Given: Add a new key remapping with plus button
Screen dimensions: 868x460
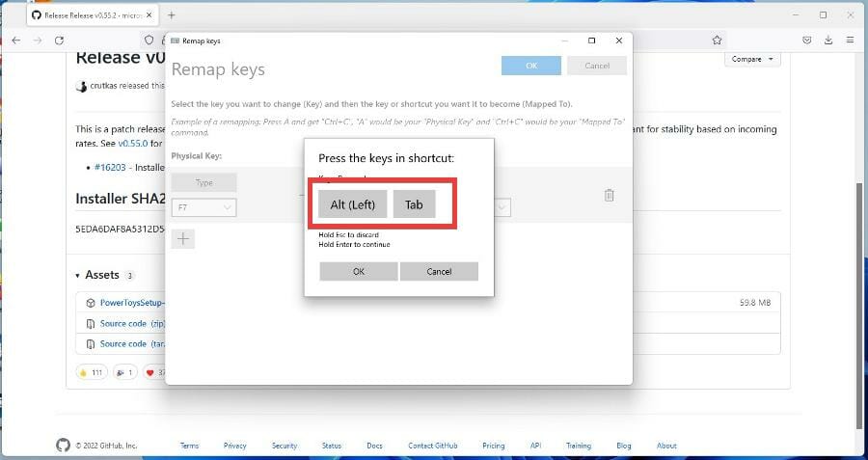Looking at the screenshot, I should tap(183, 238).
